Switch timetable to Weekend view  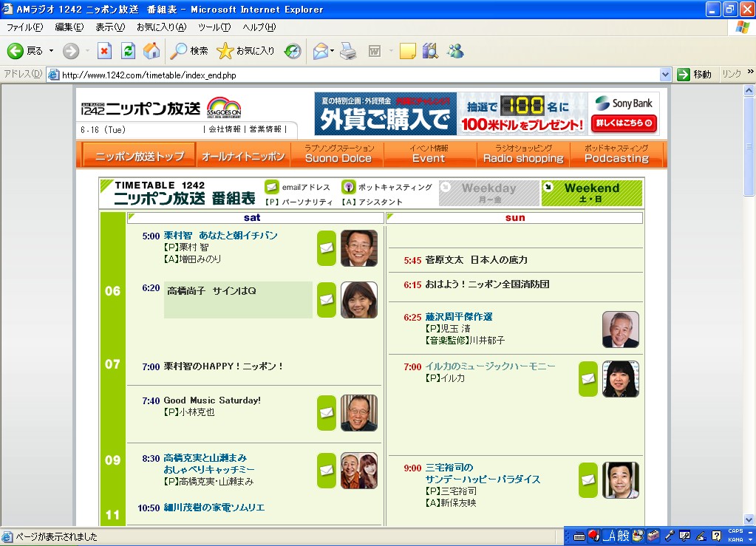[591, 194]
